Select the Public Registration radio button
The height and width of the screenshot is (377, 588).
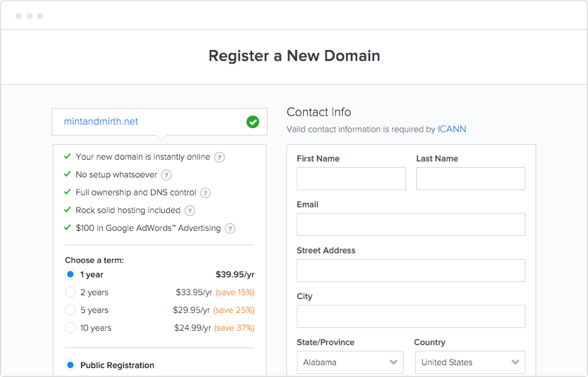(x=70, y=365)
